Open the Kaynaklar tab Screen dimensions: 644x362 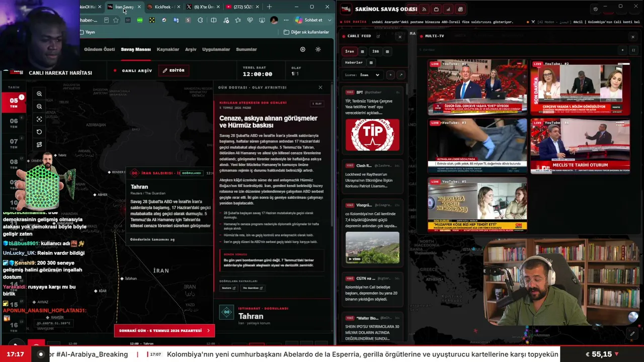tap(168, 49)
